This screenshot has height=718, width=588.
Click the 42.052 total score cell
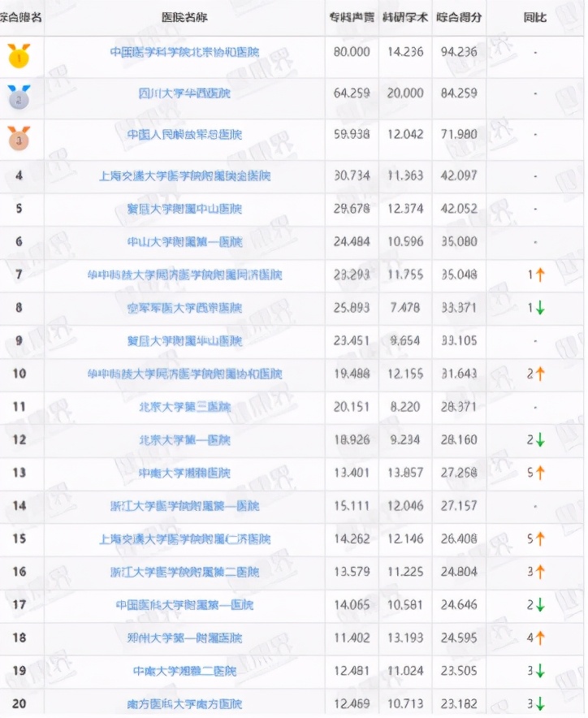click(x=459, y=209)
